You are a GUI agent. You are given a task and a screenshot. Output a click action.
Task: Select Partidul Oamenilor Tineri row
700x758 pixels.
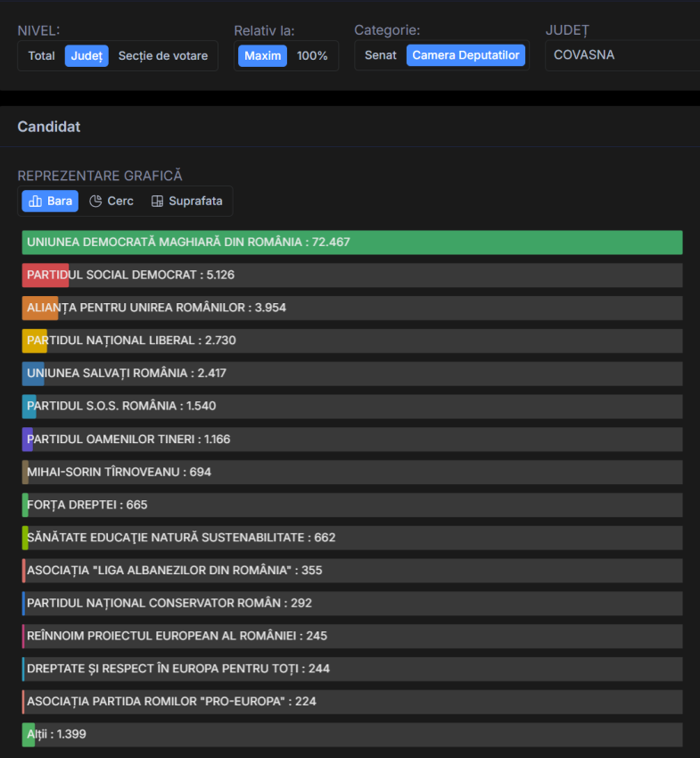tap(352, 440)
